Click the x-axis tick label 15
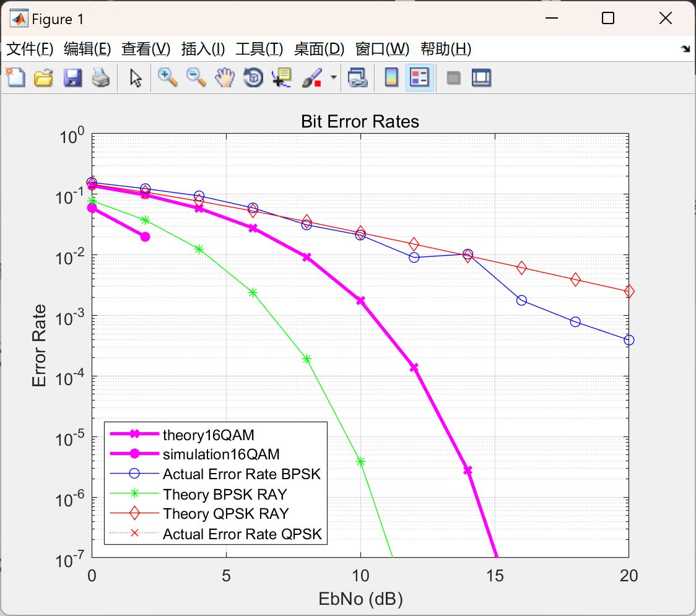The height and width of the screenshot is (616, 696). (x=495, y=576)
